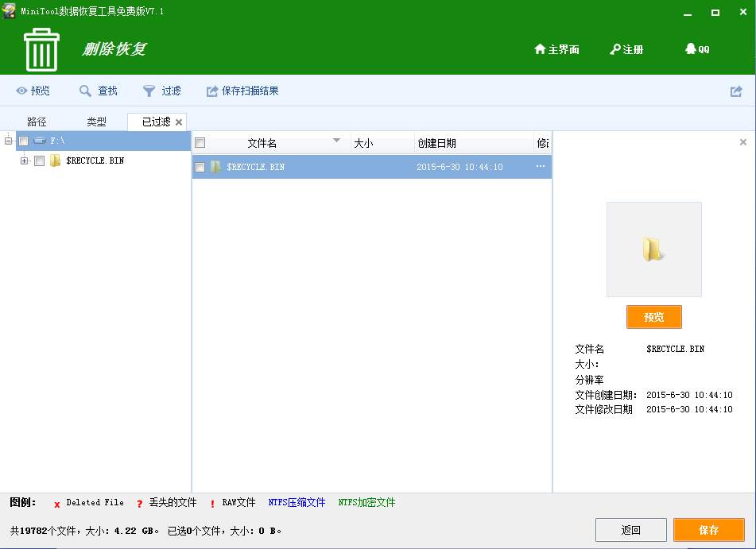Expand $RECYCLE.BIN tree node
Viewport: 756px width, 549px height.
click(x=24, y=160)
